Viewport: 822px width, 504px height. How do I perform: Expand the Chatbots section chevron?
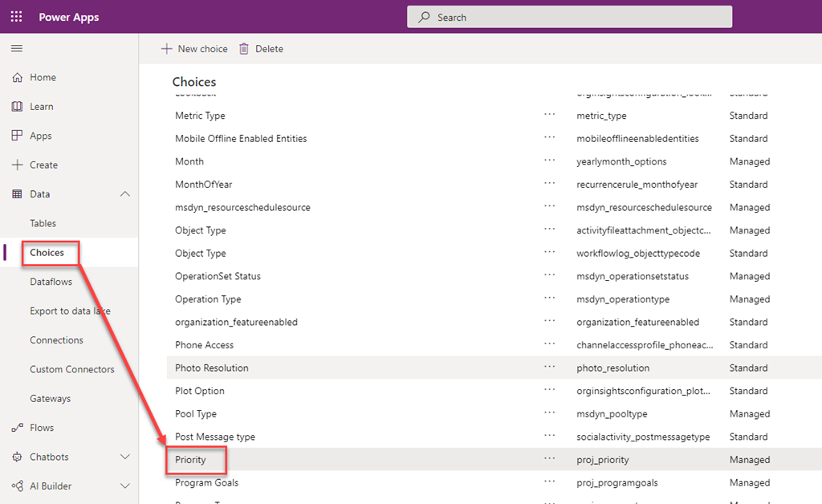124,457
